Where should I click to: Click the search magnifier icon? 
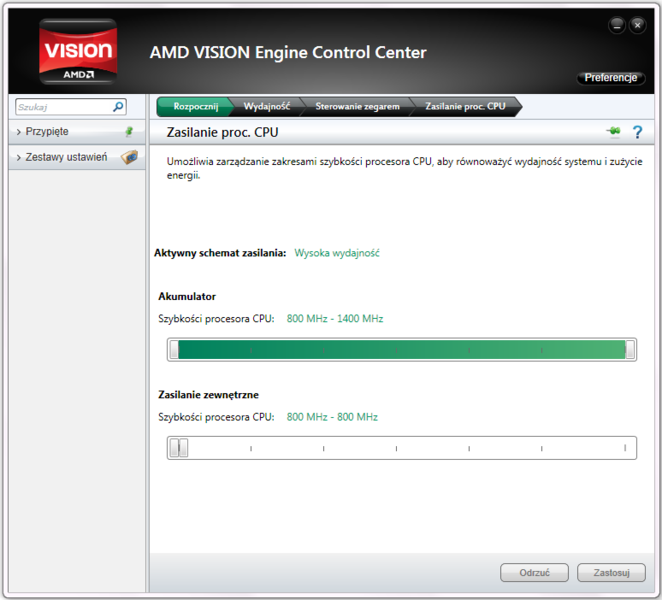click(x=118, y=107)
